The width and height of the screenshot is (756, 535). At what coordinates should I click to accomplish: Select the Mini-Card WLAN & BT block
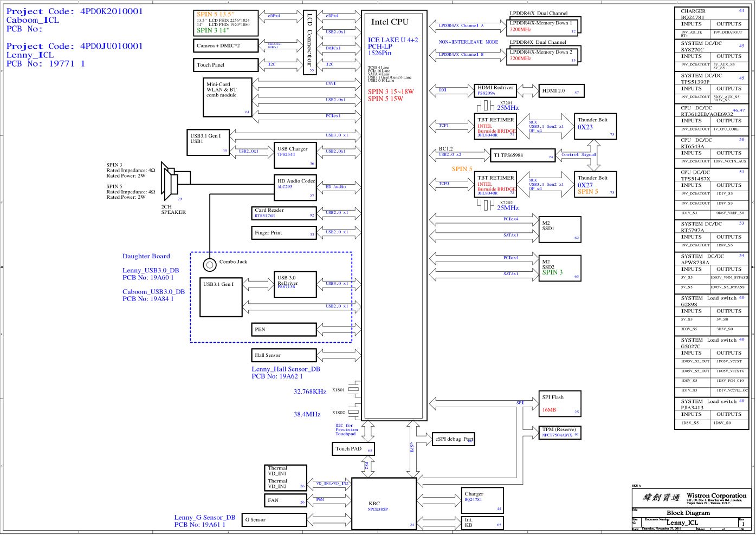pos(227,97)
